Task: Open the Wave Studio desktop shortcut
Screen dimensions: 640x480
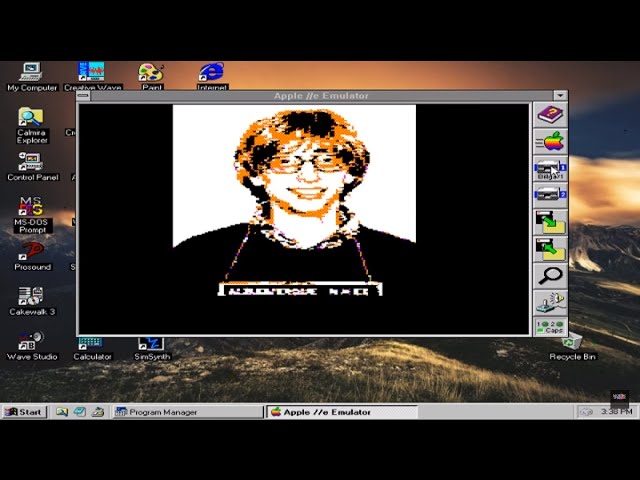Action: 32,346
